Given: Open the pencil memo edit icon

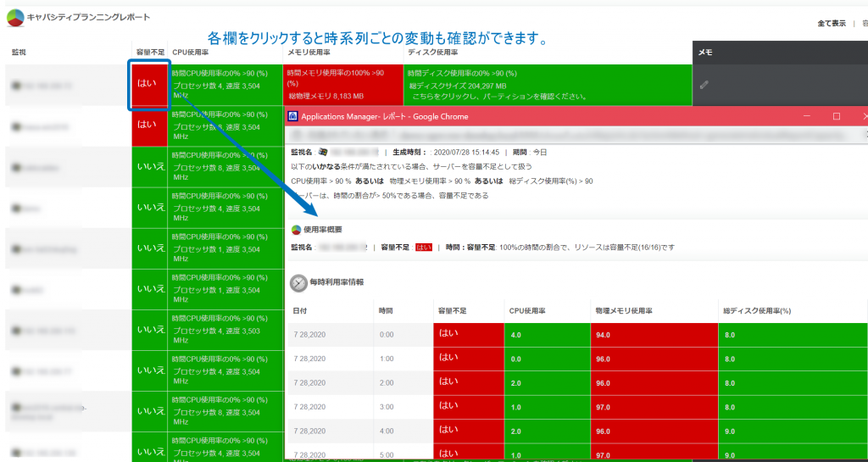Looking at the screenshot, I should tap(704, 85).
